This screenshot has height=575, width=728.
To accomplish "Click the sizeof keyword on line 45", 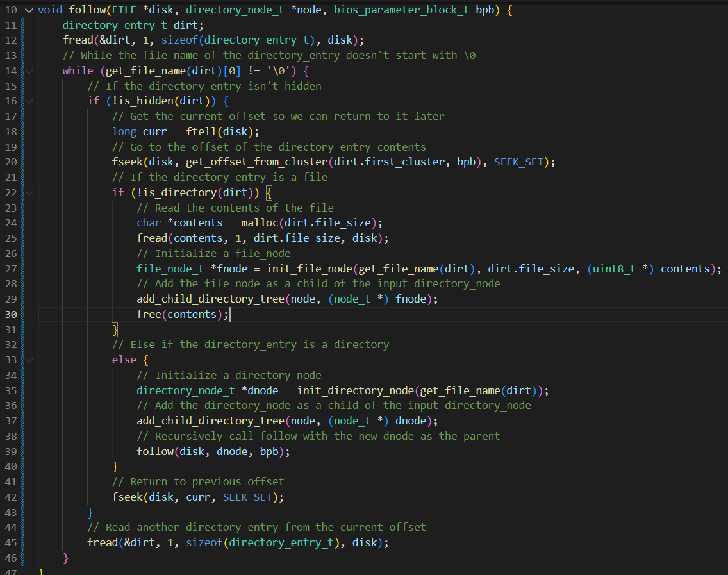I will click(204, 542).
